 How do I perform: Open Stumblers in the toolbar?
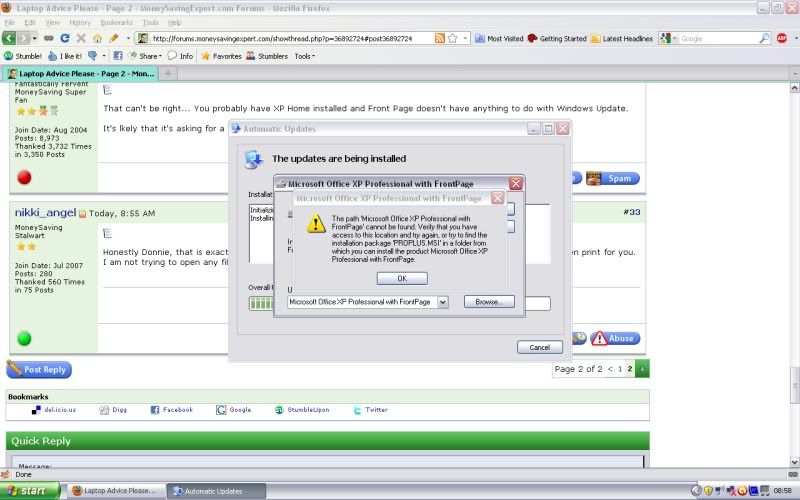(x=267, y=56)
